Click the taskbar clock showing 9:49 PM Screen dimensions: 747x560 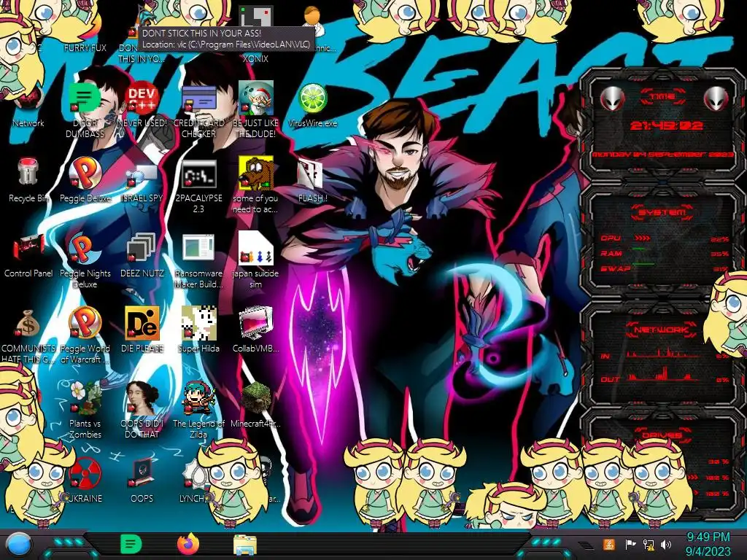tap(708, 544)
